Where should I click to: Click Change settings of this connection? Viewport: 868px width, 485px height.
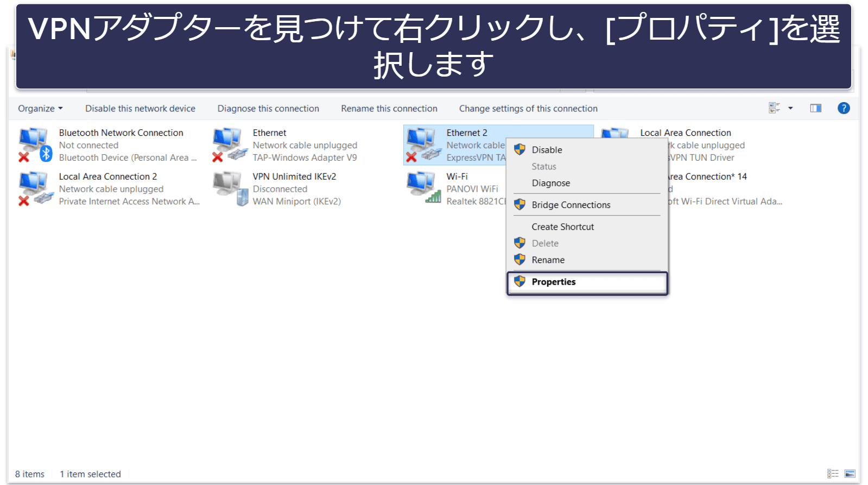click(x=528, y=109)
